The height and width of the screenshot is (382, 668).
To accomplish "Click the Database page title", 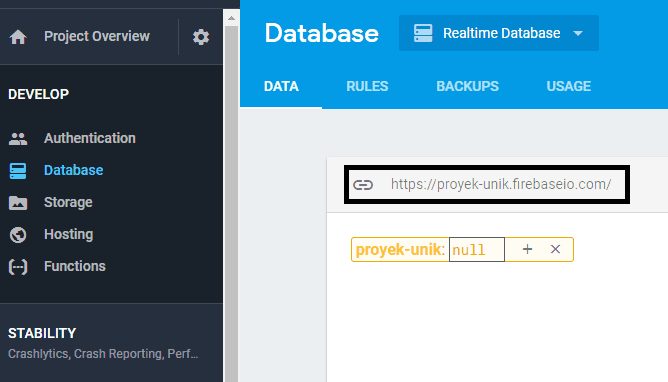I will [322, 33].
